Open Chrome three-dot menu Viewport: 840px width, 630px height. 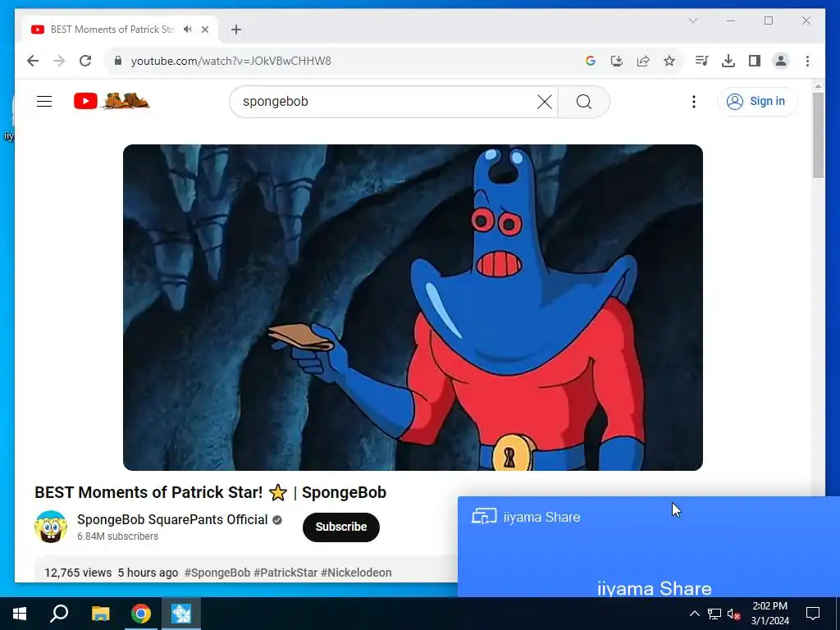coord(807,61)
